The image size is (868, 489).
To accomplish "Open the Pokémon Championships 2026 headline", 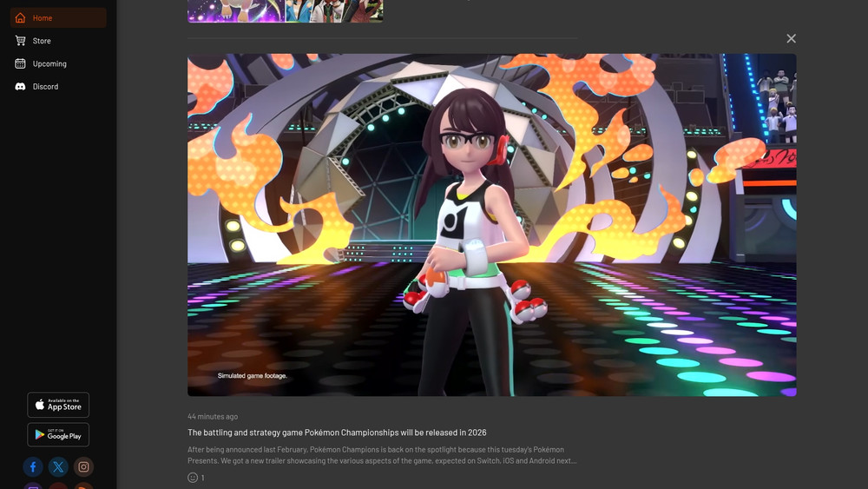I will tap(337, 433).
